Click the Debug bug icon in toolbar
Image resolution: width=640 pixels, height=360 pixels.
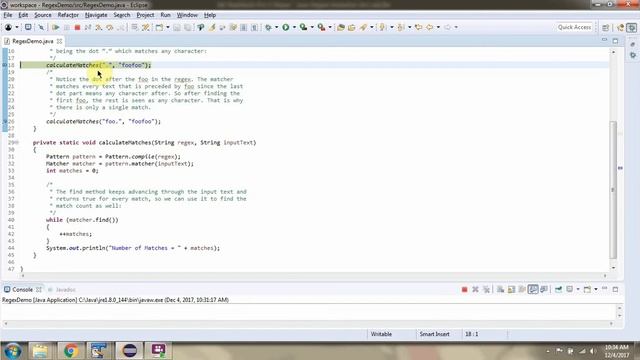[268, 27]
